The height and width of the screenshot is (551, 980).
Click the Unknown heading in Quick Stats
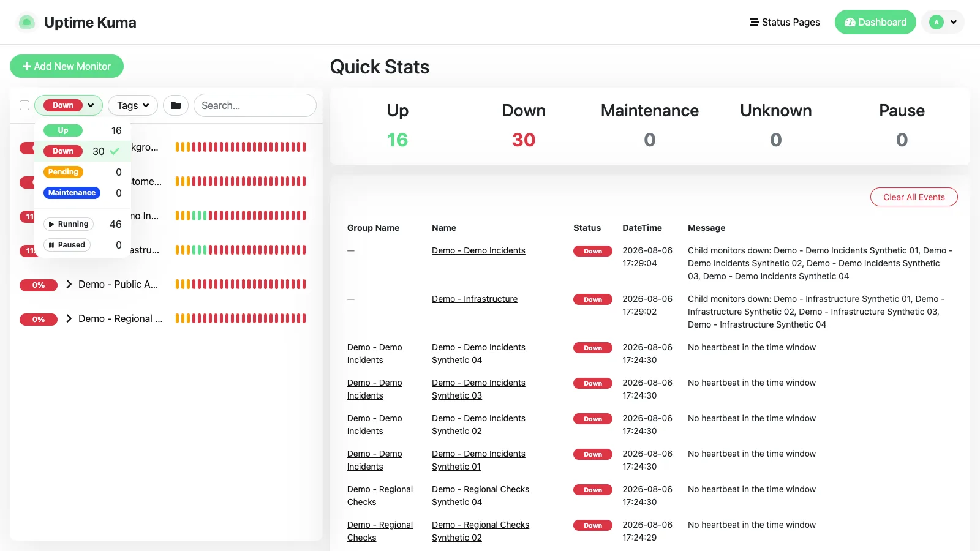pos(776,110)
